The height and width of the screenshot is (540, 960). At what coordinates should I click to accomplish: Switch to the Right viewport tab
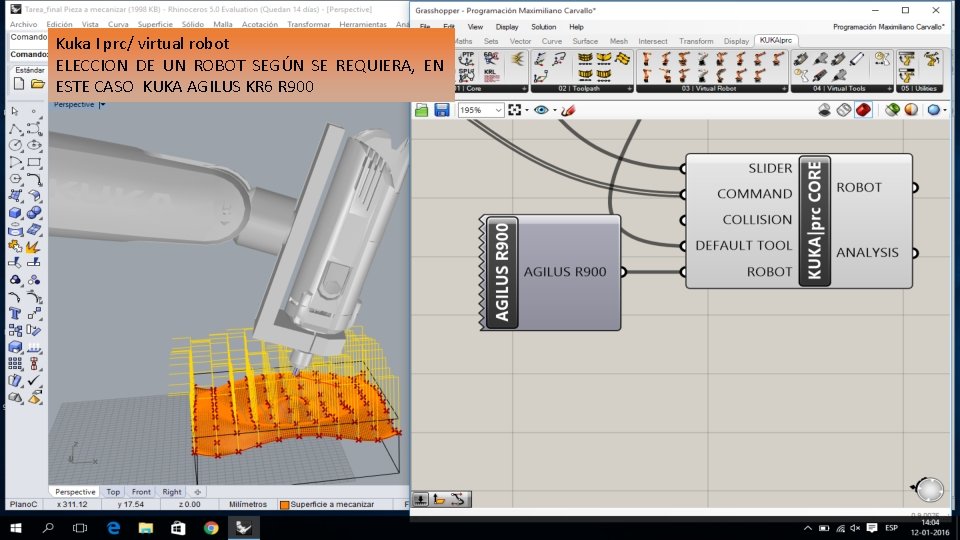pyautogui.click(x=171, y=492)
